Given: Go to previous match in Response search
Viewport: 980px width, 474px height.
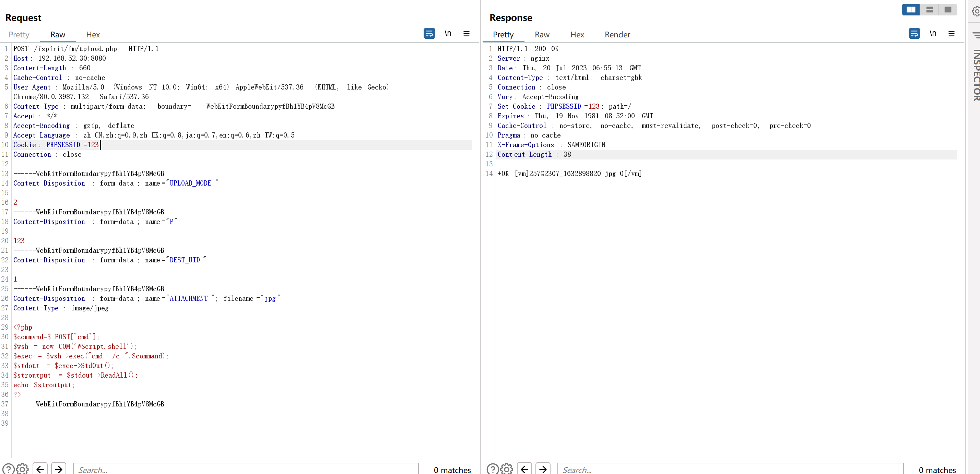Looking at the screenshot, I should 524,469.
